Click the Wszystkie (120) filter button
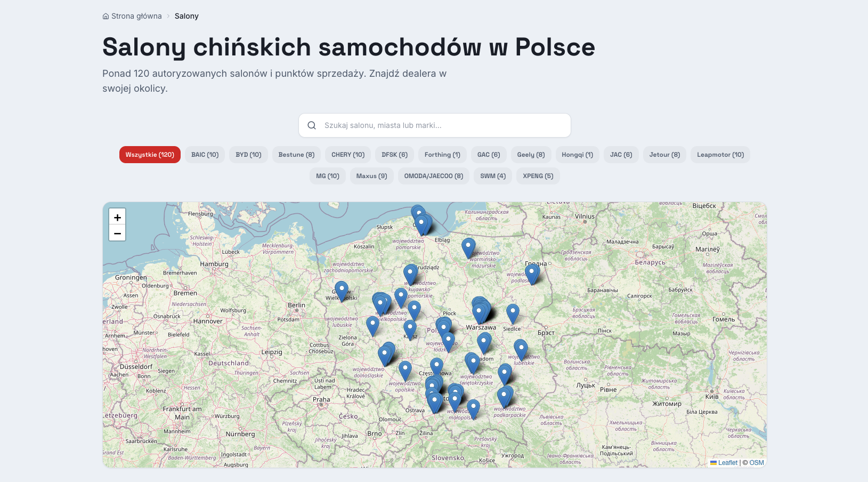Image resolution: width=868 pixels, height=482 pixels. coord(150,155)
